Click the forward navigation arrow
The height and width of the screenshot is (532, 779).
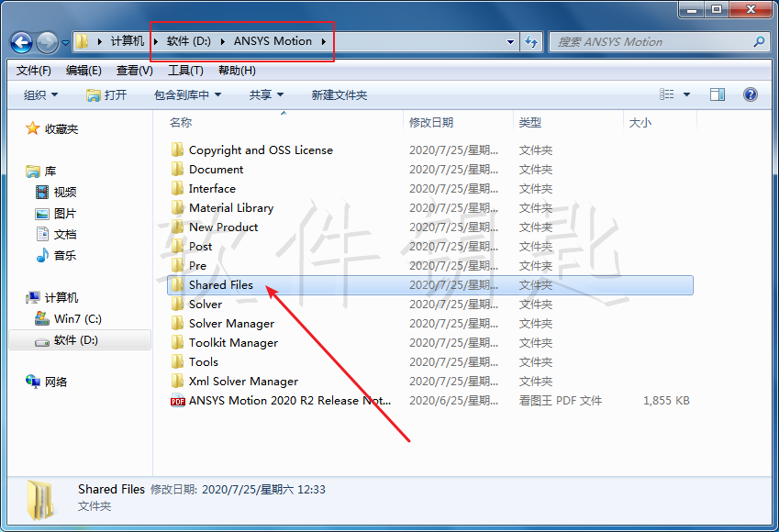[45, 41]
